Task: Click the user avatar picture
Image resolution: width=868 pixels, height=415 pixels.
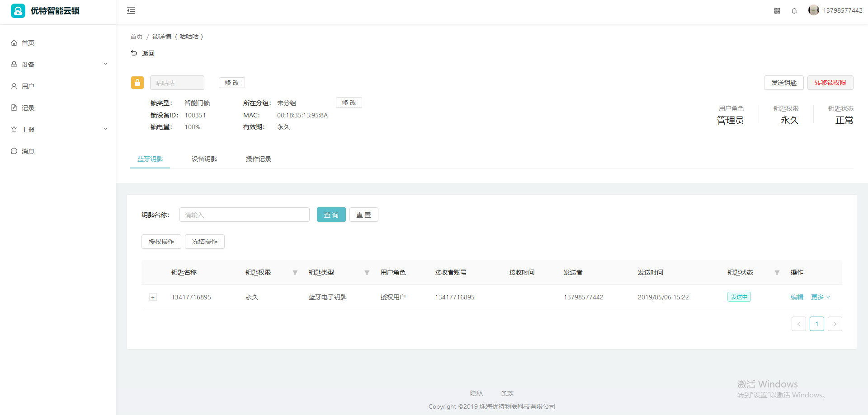Action: click(813, 10)
